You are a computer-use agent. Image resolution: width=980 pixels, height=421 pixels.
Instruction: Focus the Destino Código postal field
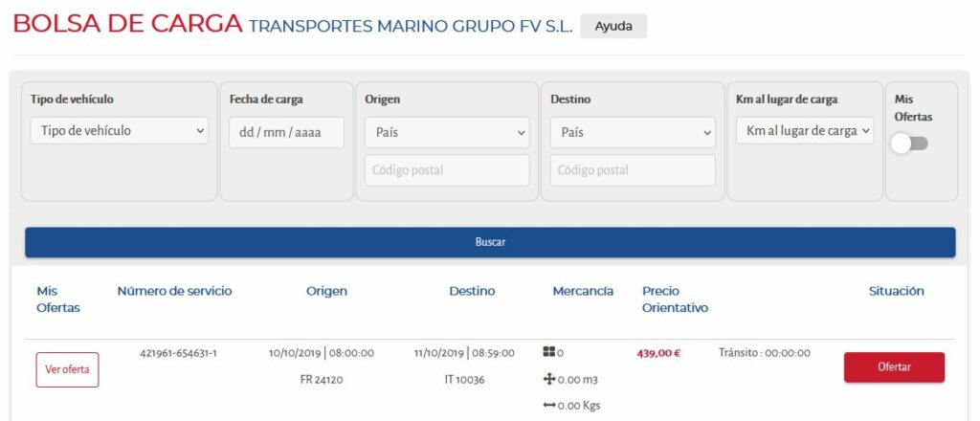click(x=633, y=170)
